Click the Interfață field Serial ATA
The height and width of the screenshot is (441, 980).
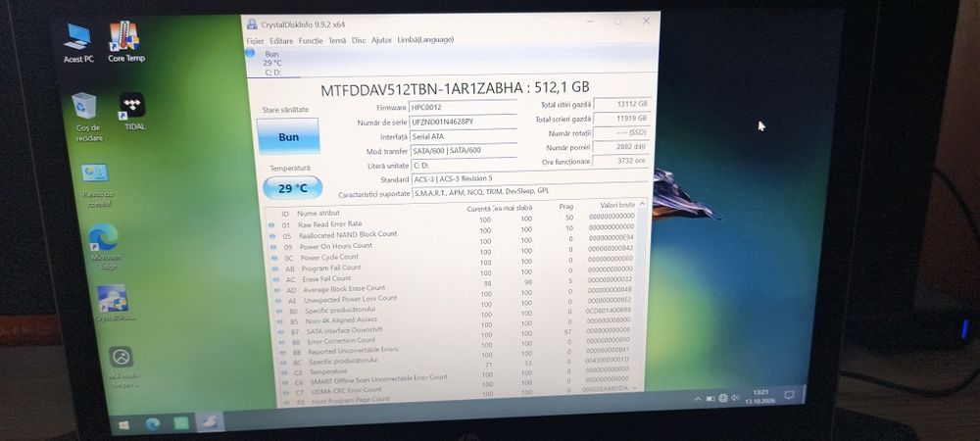coord(464,136)
